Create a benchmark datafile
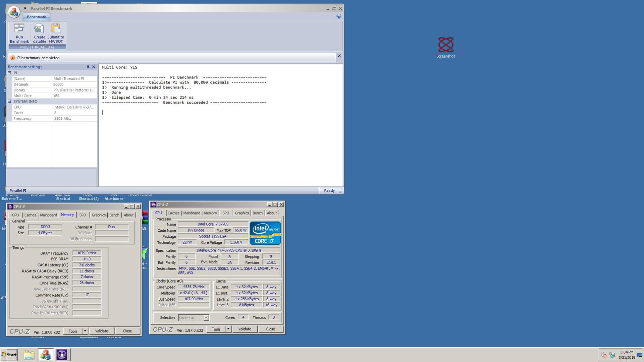644x362 pixels. tap(39, 34)
